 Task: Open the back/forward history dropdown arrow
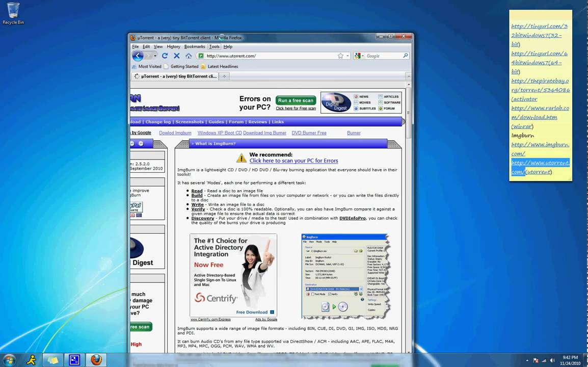pyautogui.click(x=155, y=56)
